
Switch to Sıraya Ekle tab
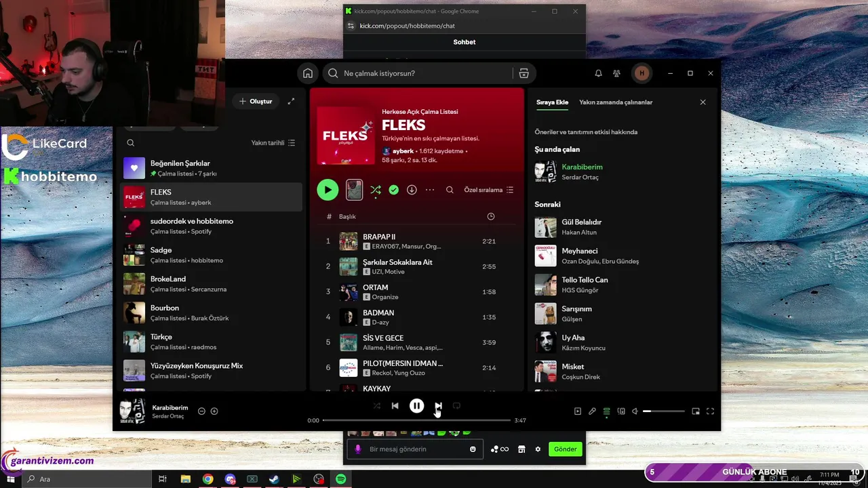552,102
